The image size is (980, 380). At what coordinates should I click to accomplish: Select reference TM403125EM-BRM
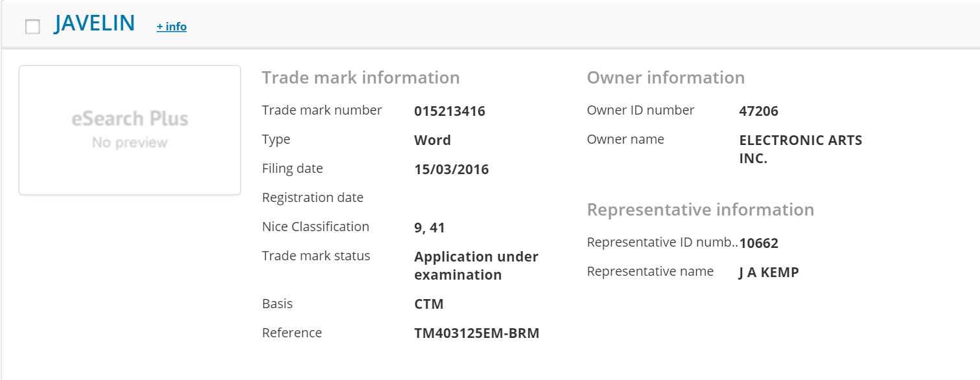click(476, 333)
